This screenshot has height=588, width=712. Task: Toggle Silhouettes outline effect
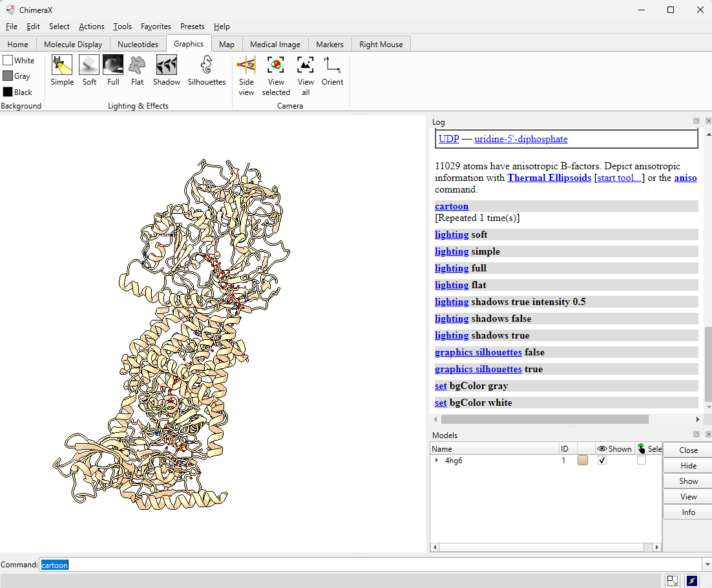[207, 70]
